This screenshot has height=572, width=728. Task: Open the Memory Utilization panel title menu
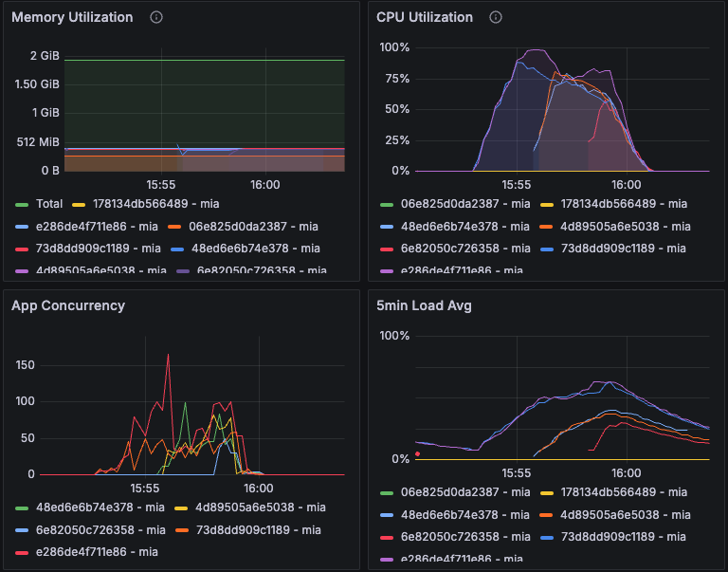(72, 17)
